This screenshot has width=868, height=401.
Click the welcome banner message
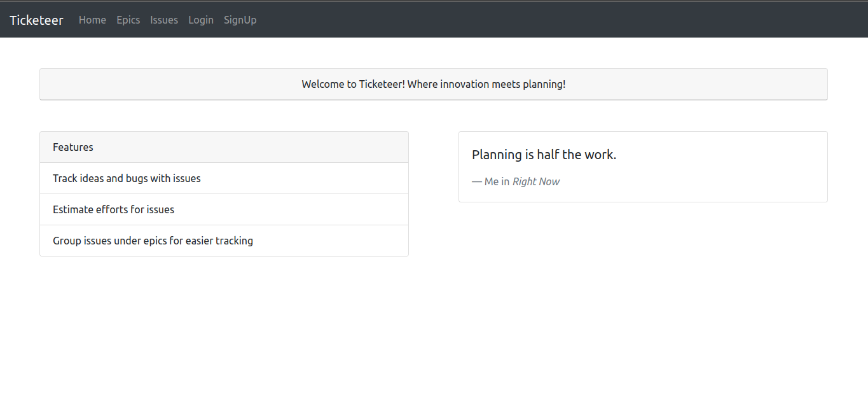[x=434, y=83]
